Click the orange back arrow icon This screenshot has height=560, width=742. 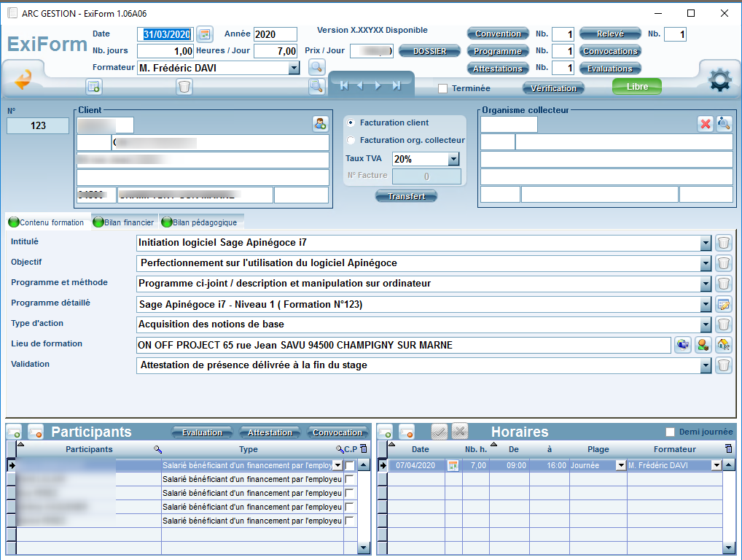[x=23, y=79]
